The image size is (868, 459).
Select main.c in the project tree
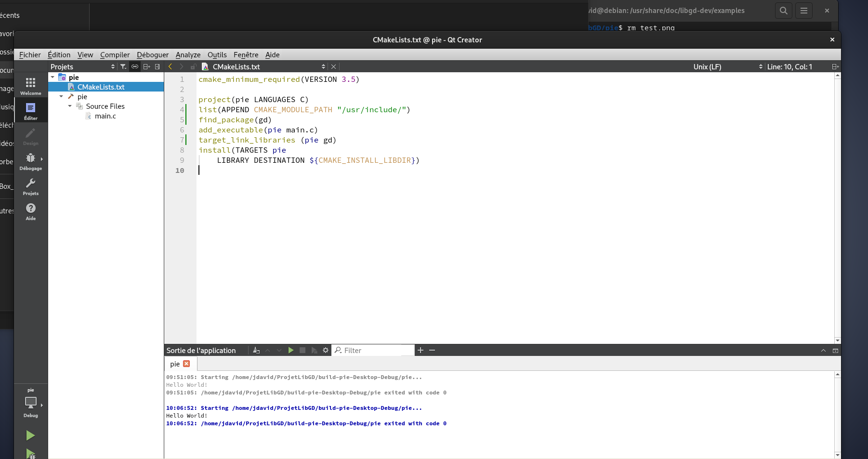click(x=105, y=116)
